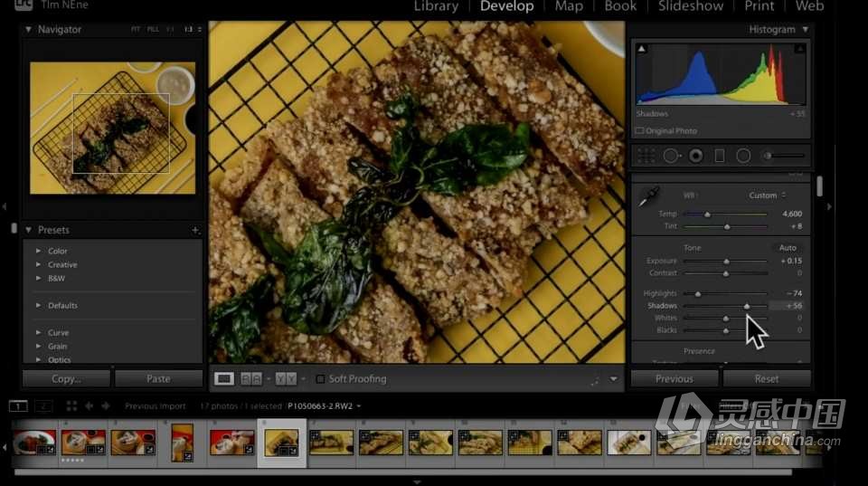
Task: Check the Original Photo box
Action: click(640, 131)
